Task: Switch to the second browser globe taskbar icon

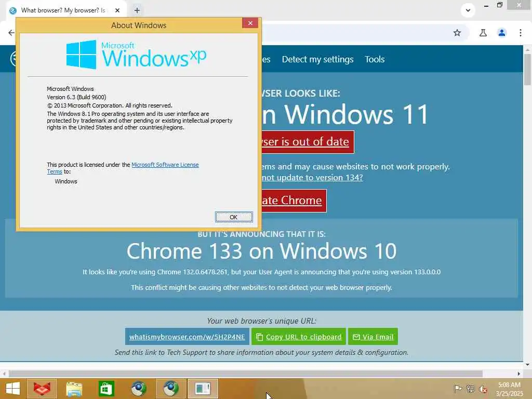Action: click(x=171, y=389)
